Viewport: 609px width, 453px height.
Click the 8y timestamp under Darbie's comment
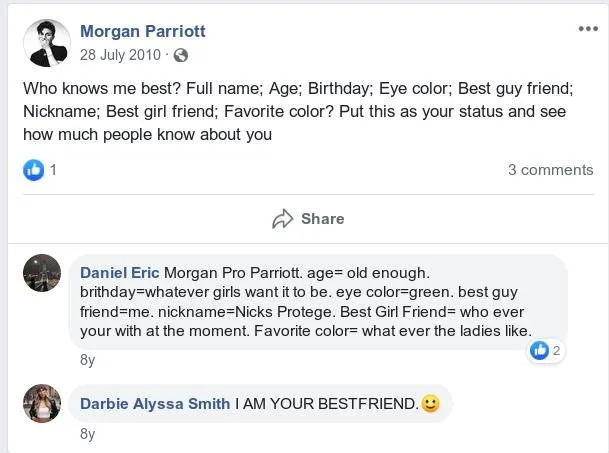tap(88, 434)
